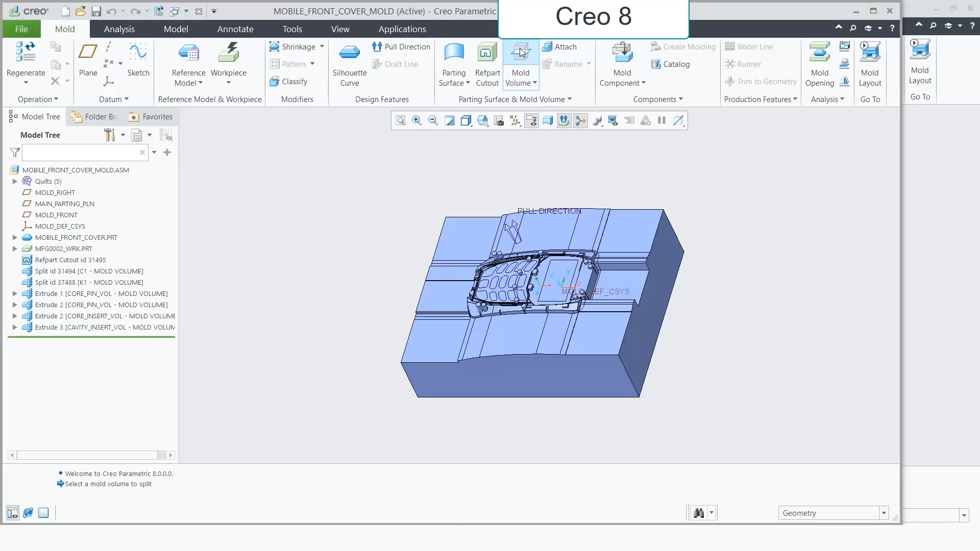Open the Sketch tool
Image resolution: width=980 pixels, height=551 pixels.
[138, 59]
